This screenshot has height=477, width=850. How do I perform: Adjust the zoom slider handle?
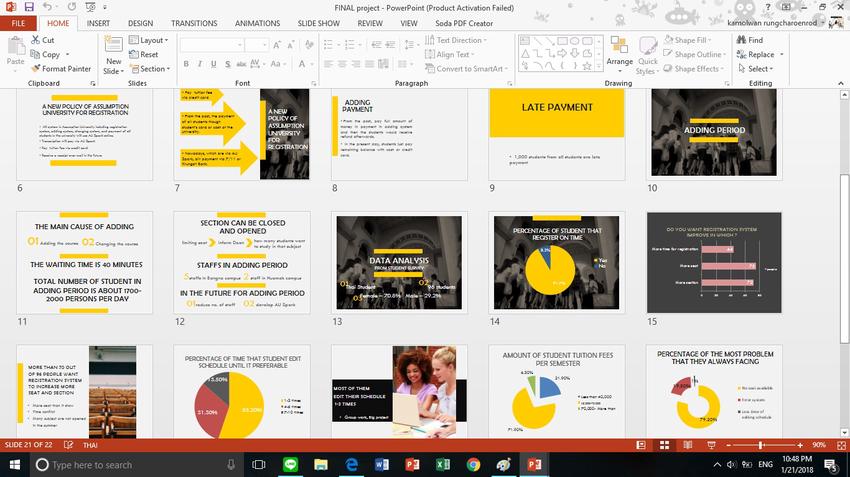coord(761,445)
